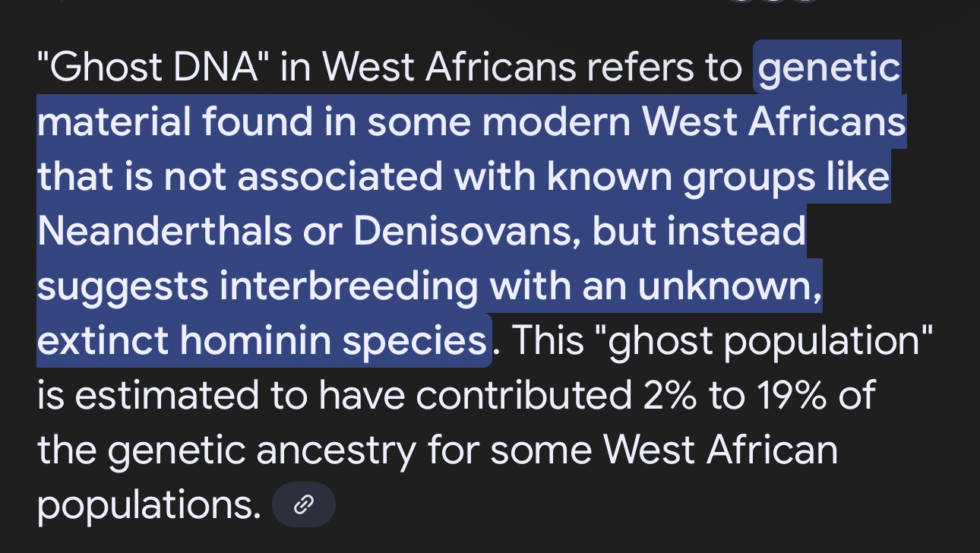Click the phrase "refers to" on first line

coord(665,68)
